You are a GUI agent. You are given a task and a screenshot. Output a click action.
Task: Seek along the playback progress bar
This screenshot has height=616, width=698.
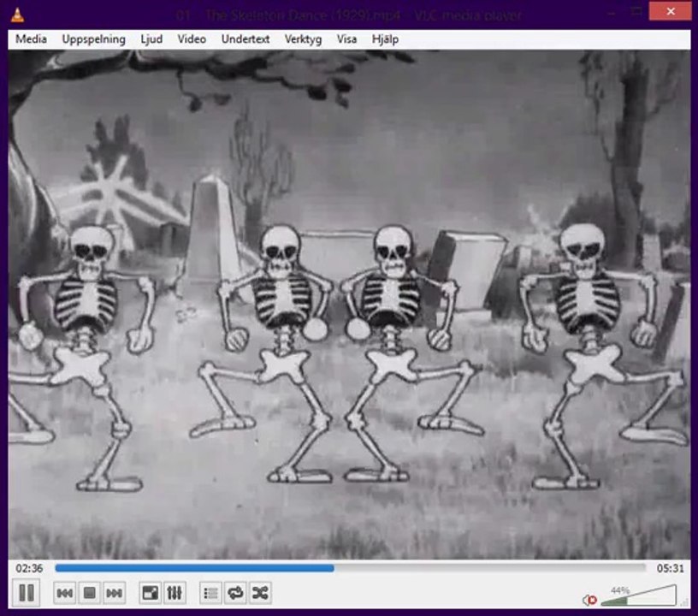[x=351, y=568]
